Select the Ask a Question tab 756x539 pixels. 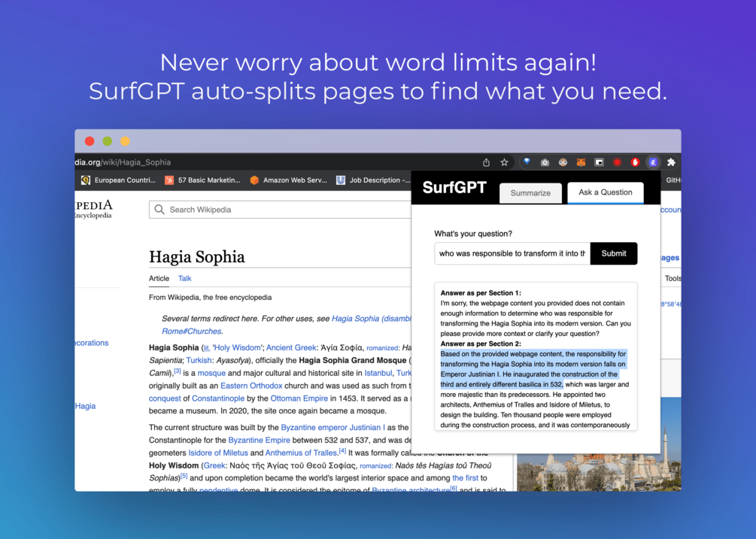[605, 192]
